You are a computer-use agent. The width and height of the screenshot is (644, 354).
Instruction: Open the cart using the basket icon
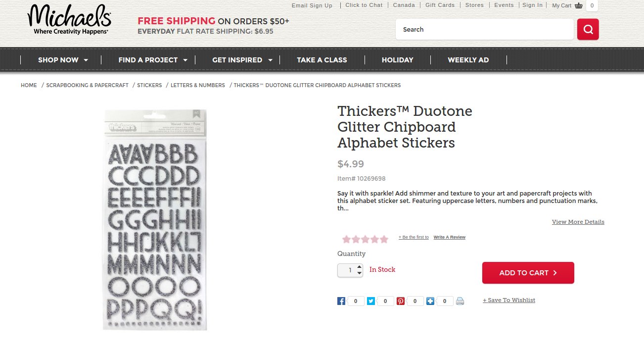pos(578,5)
